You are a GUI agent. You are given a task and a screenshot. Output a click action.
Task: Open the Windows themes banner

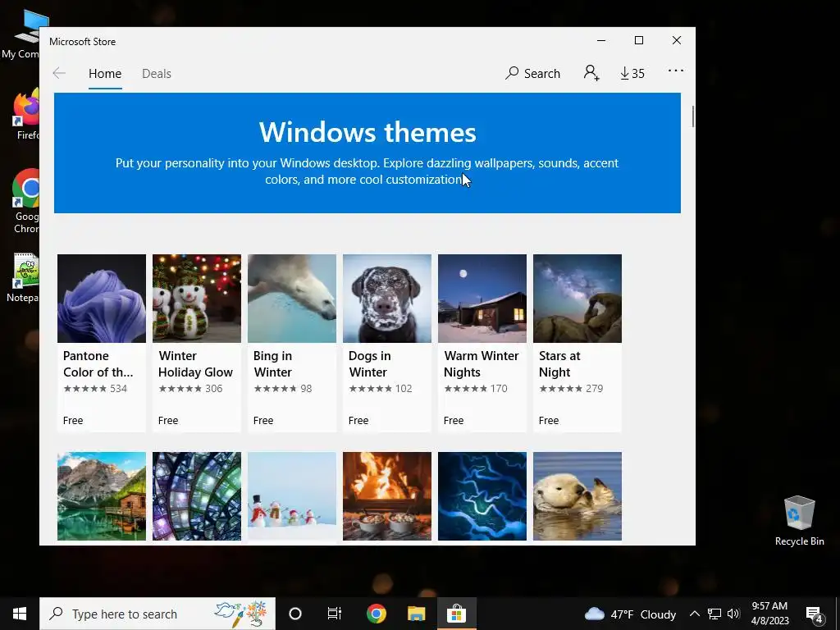click(367, 153)
